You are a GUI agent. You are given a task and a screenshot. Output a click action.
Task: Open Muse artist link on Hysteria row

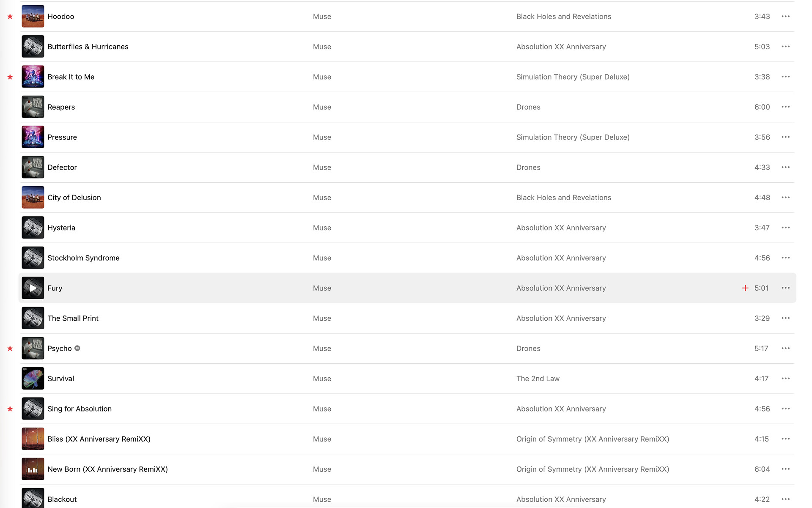pos(322,228)
